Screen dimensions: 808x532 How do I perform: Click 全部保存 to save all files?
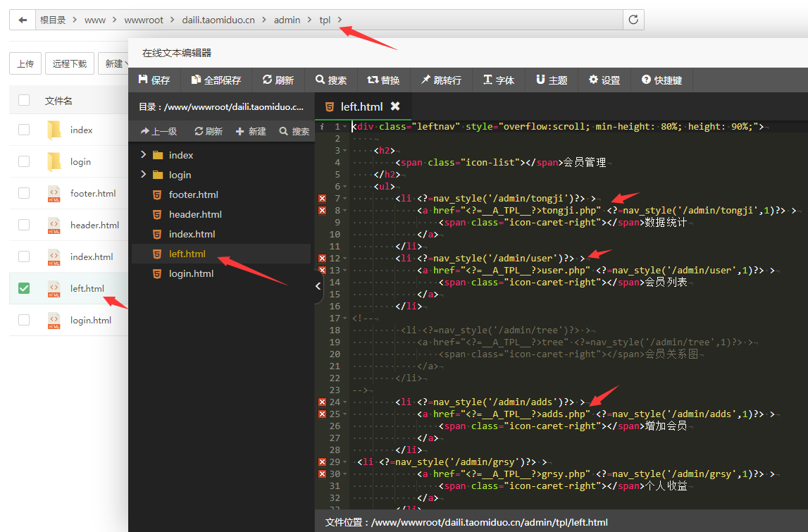pyautogui.click(x=216, y=80)
